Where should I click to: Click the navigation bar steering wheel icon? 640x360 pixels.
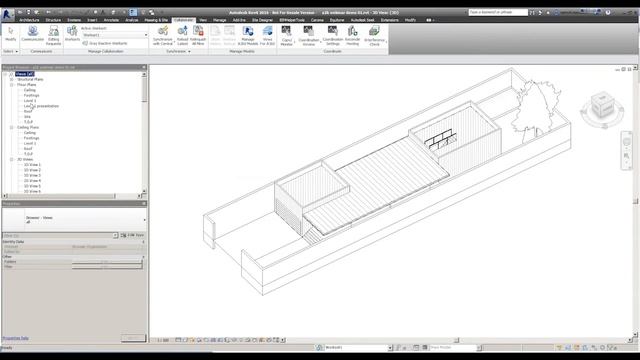(627, 141)
